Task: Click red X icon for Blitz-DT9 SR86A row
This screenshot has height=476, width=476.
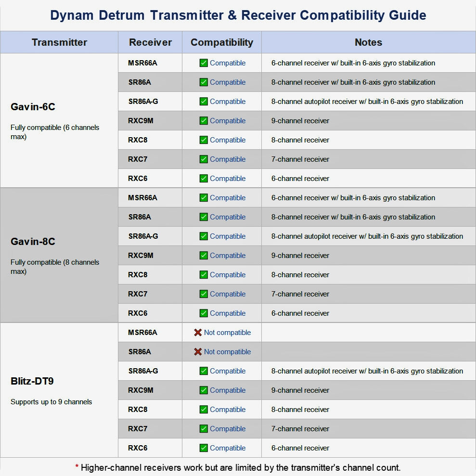Action: point(198,352)
